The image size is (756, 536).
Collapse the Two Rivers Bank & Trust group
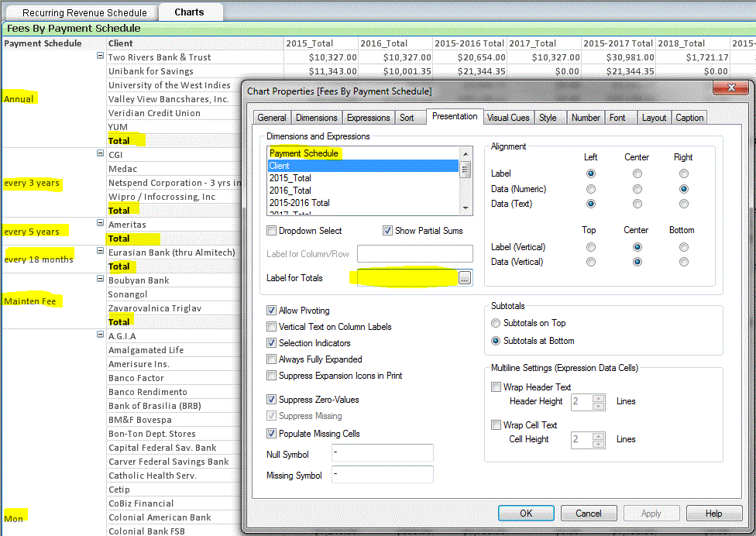click(100, 57)
